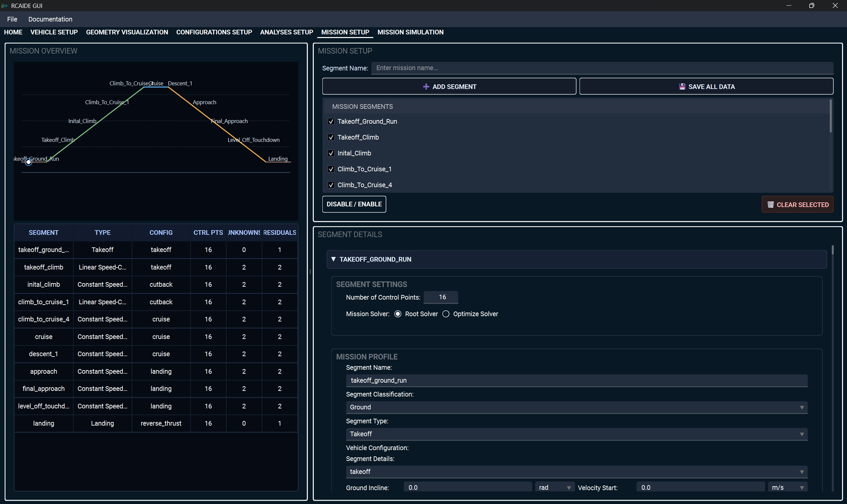Image resolution: width=847 pixels, height=504 pixels.
Task: Click the Velocity Start value field
Action: click(x=700, y=487)
